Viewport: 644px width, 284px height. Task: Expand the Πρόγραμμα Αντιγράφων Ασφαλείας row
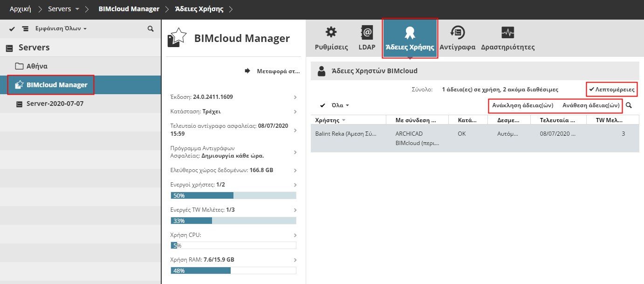[x=295, y=152]
